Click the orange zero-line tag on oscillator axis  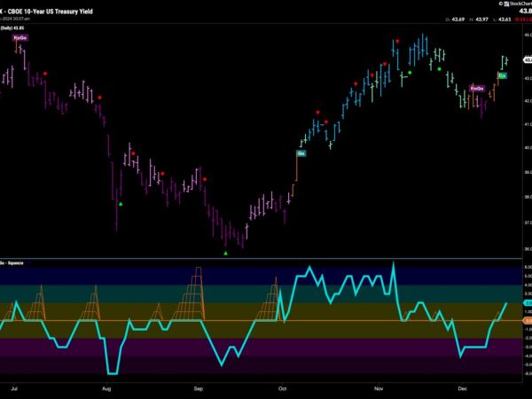click(528, 320)
